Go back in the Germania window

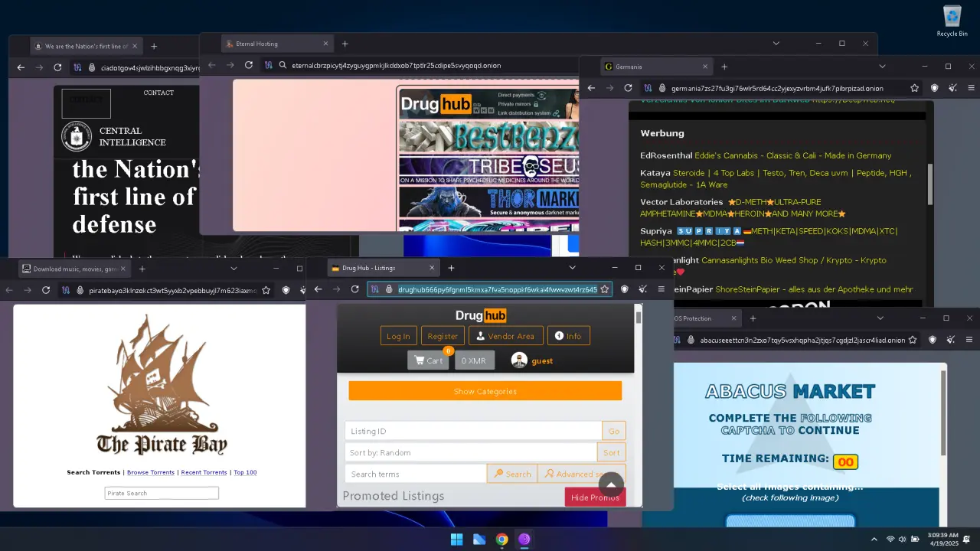[591, 88]
